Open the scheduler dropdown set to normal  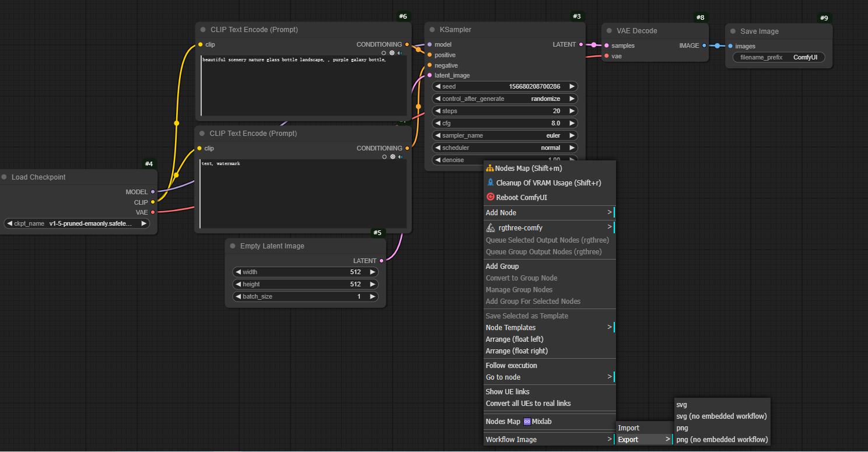pos(505,148)
